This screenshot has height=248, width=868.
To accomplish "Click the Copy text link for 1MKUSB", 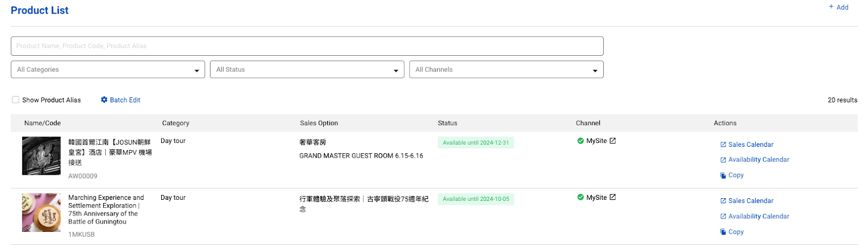I will click(x=736, y=232).
